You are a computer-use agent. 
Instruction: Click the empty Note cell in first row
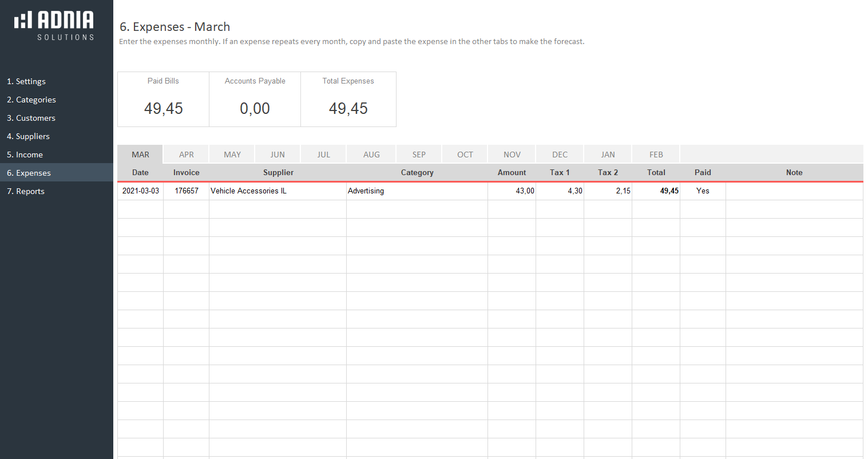pos(794,191)
